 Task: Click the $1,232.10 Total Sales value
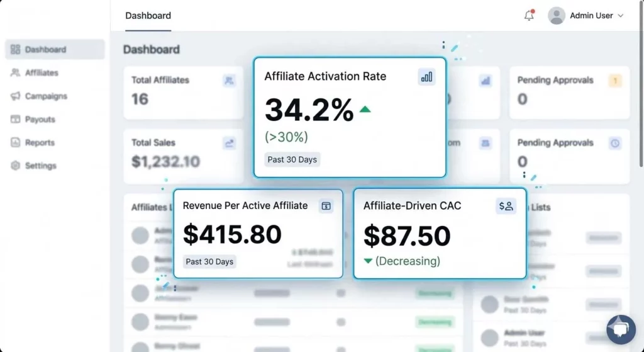pyautogui.click(x=165, y=162)
